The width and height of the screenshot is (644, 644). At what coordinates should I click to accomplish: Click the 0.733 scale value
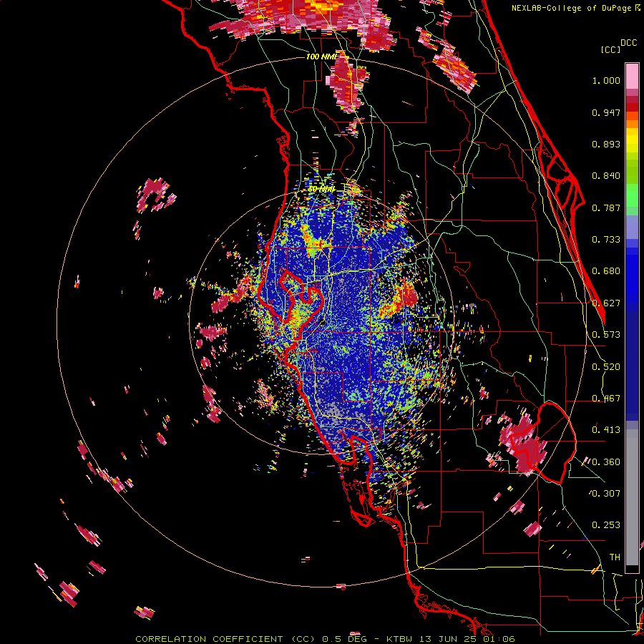point(606,240)
